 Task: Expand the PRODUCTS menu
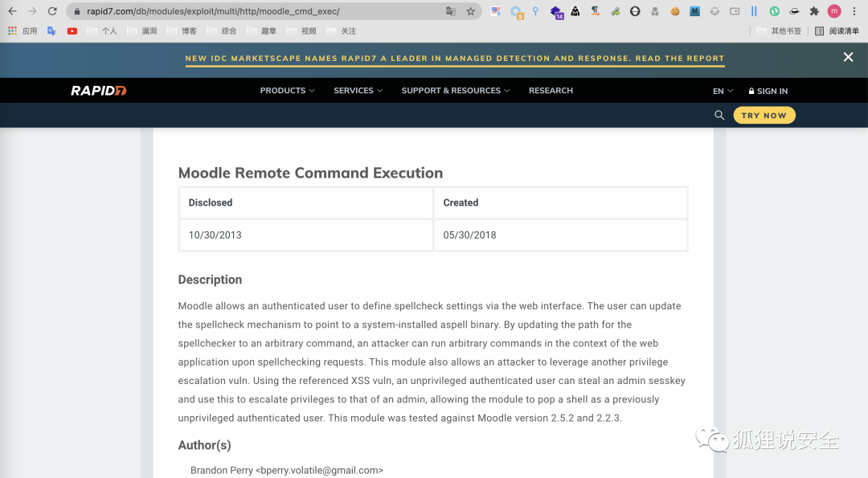(287, 91)
